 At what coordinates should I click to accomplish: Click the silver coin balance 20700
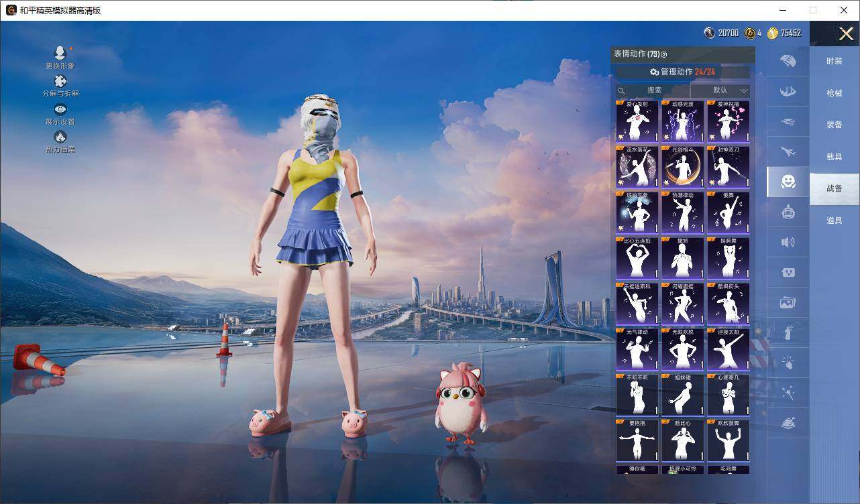(x=722, y=33)
